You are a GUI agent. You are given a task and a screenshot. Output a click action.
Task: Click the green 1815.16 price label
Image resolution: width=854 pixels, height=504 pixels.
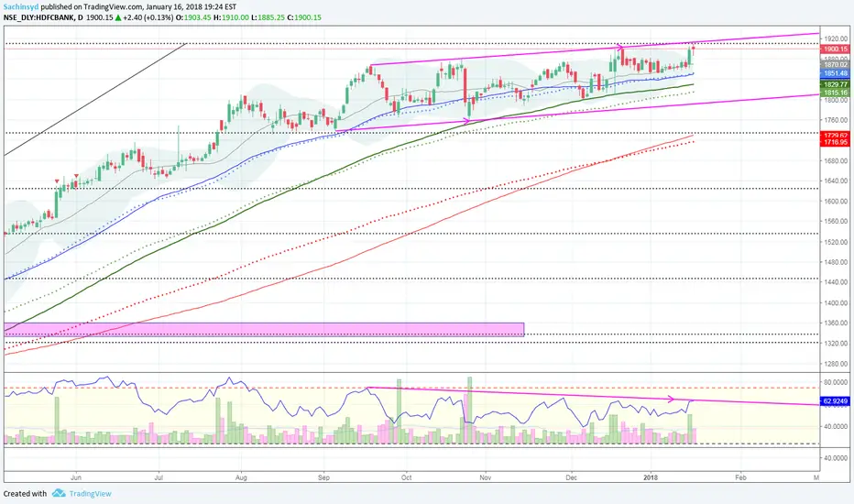tap(835, 93)
